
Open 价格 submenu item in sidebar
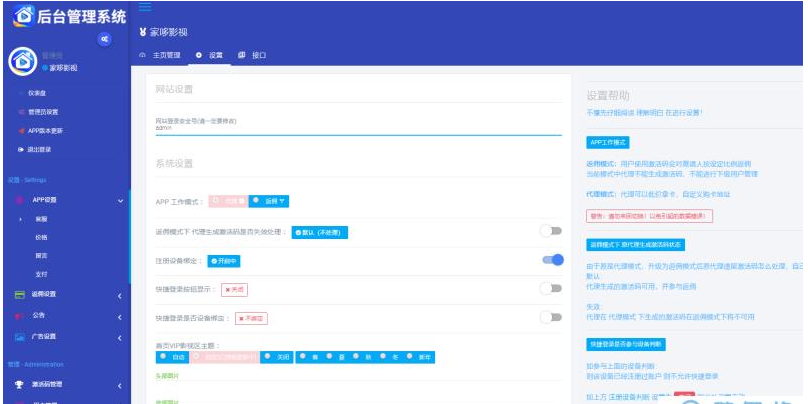(x=41, y=237)
